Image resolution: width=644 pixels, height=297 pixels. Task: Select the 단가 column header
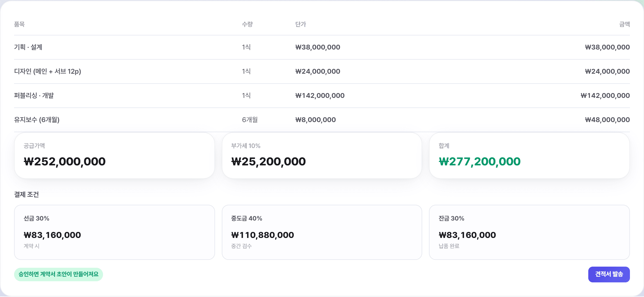pos(301,24)
